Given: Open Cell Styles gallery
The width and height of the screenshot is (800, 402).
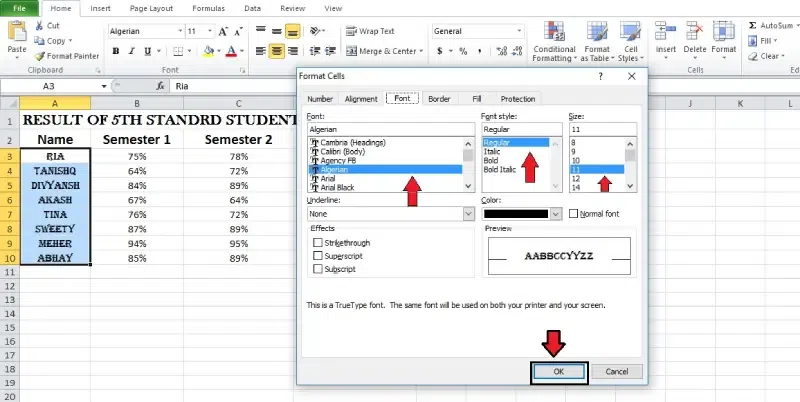Looking at the screenshot, I should [631, 42].
